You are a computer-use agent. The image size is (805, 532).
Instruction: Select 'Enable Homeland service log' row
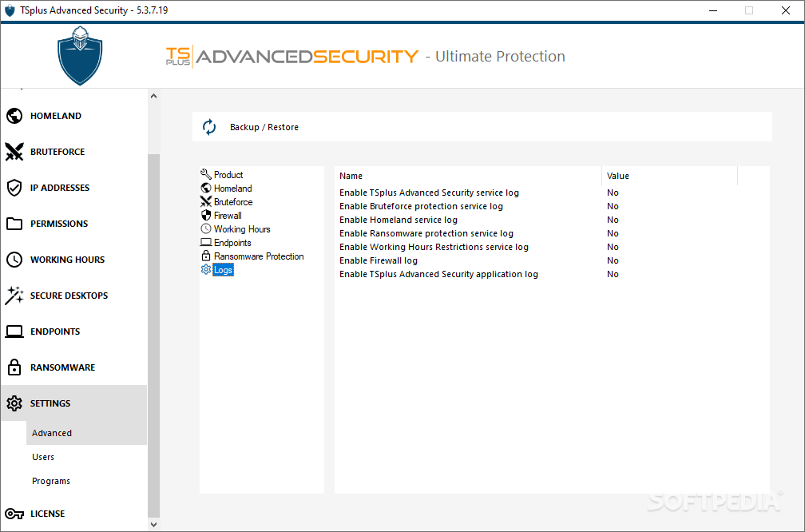coord(552,220)
